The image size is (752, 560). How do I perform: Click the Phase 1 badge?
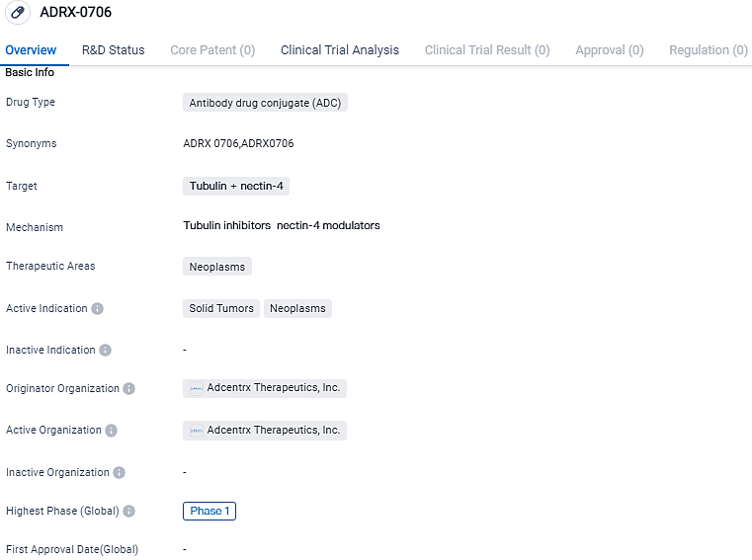[x=209, y=511]
